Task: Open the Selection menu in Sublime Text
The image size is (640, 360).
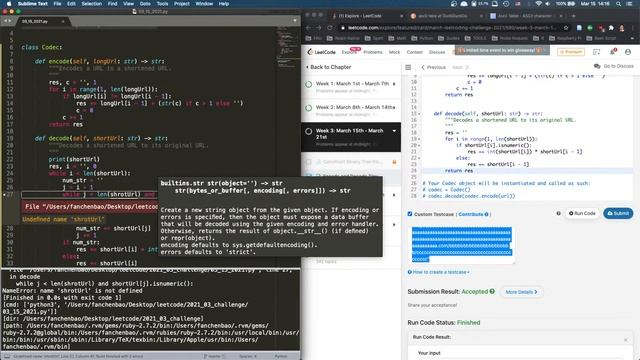Action: point(91,4)
